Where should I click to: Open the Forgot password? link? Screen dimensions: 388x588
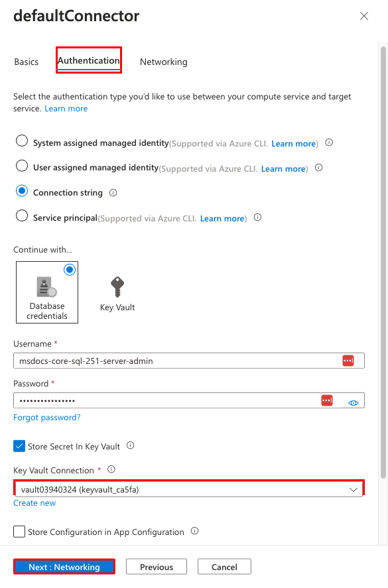47,418
